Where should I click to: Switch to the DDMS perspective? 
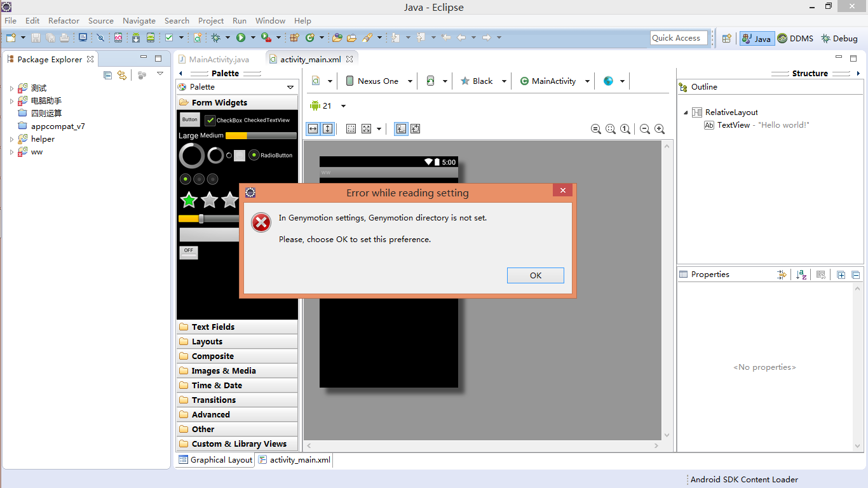tap(795, 38)
